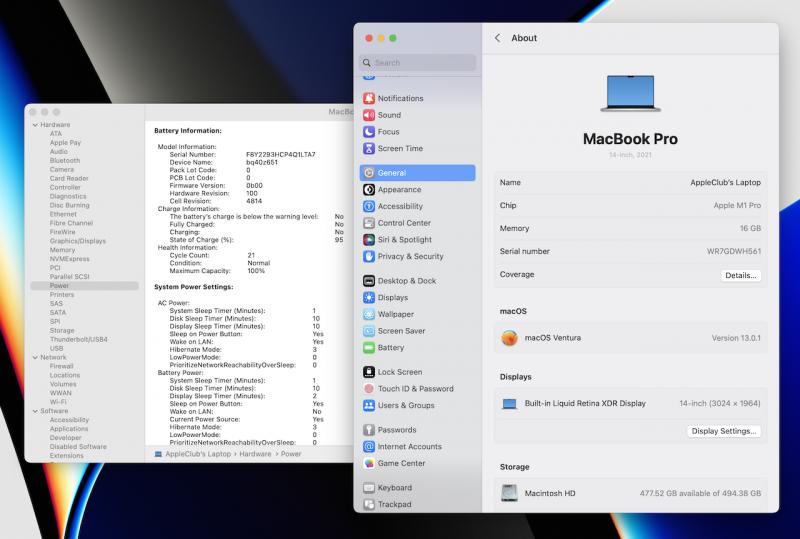The image size is (800, 539).
Task: Select Graphics/Displays in System Information sidebar
Action: coord(78,241)
